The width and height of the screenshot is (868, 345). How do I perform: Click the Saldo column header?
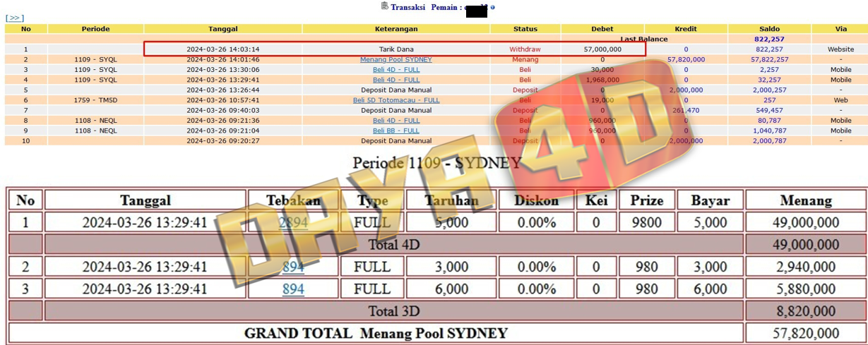click(x=769, y=29)
